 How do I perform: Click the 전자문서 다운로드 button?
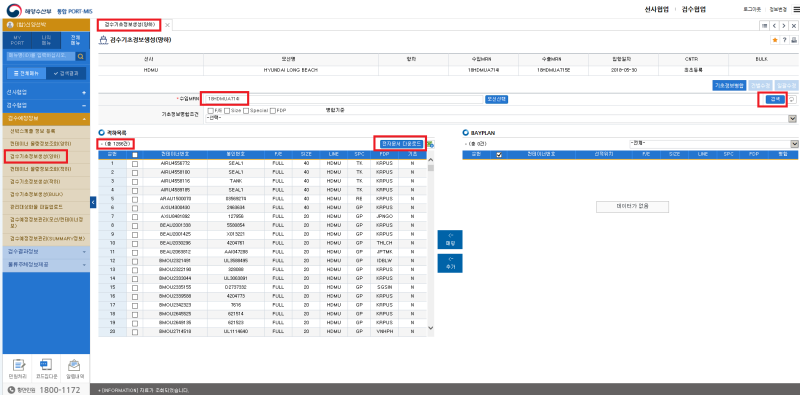[402, 144]
